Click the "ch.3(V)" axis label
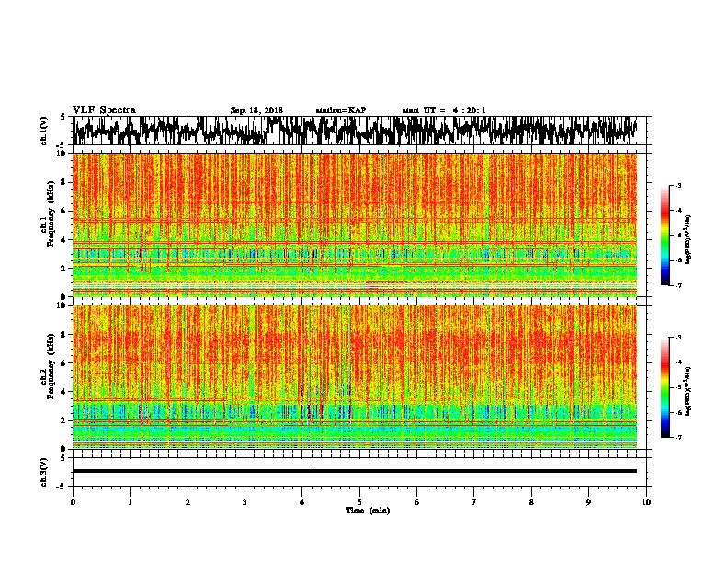Screen dimensions: 728x563 pyautogui.click(x=44, y=472)
